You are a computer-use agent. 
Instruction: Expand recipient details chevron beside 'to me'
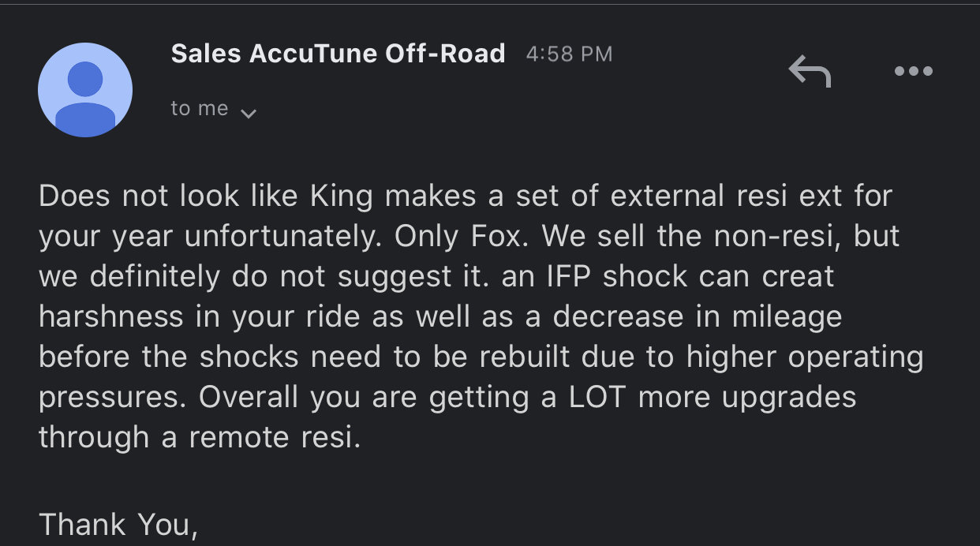(248, 114)
